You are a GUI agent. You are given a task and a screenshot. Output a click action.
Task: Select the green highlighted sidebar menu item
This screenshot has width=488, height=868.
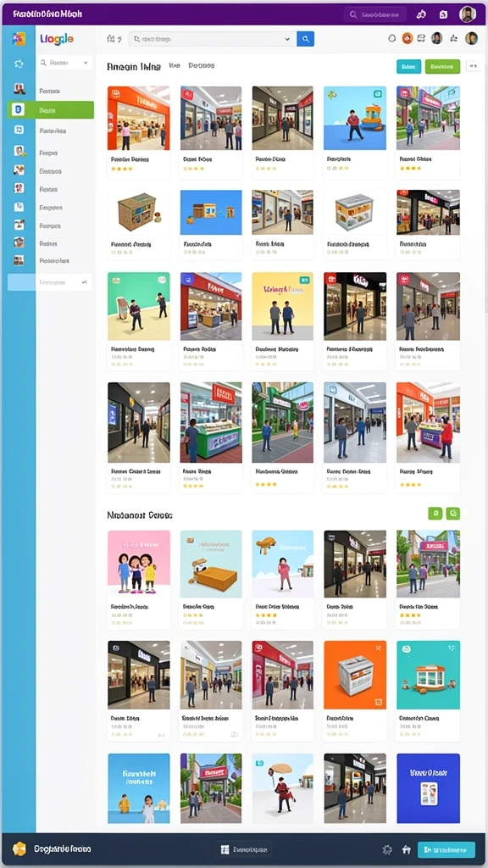tap(50, 110)
